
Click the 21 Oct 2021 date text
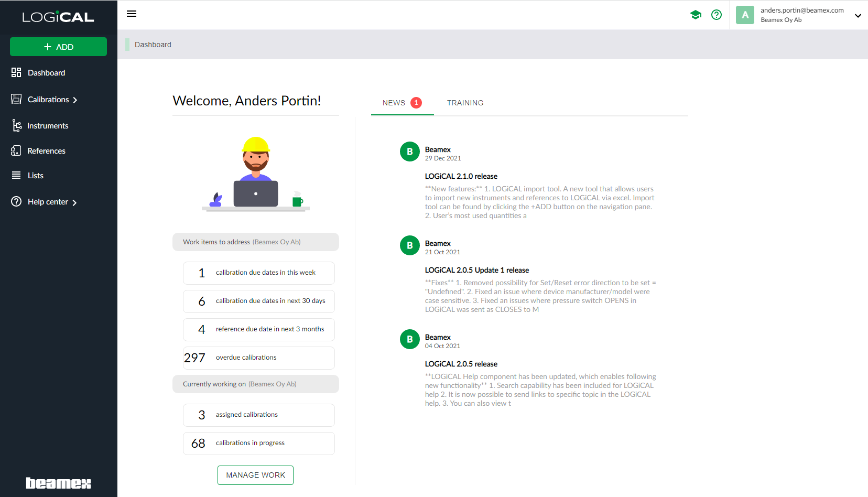442,252
